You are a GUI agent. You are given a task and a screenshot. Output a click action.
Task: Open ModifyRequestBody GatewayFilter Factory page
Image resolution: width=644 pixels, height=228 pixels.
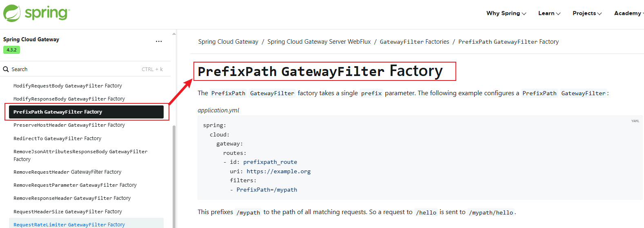click(68, 86)
